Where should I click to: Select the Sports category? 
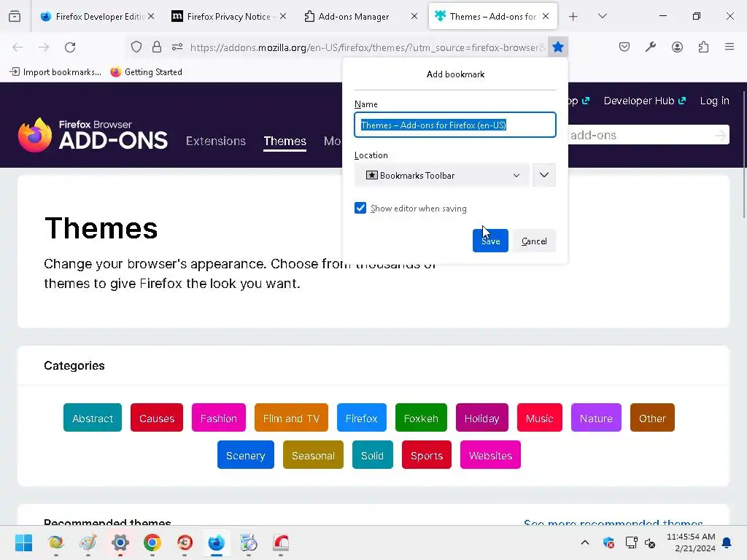click(426, 455)
